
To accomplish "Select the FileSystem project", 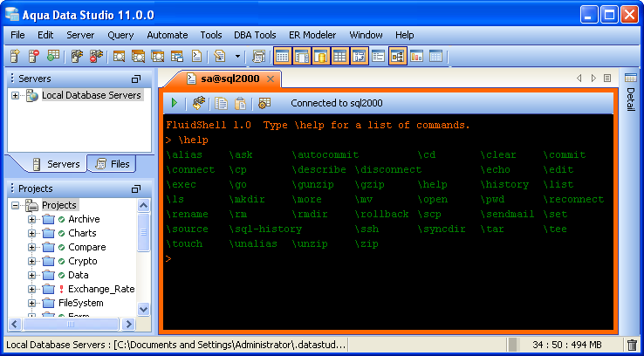I will [81, 303].
